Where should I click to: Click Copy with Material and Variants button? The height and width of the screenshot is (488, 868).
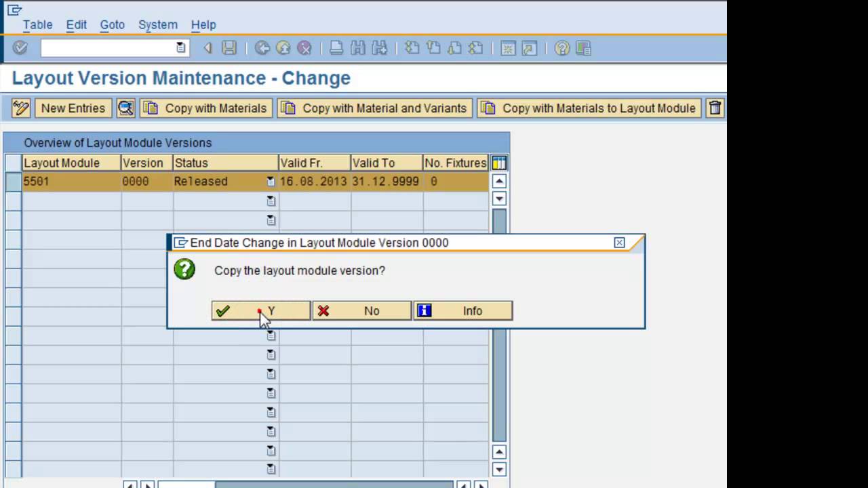tap(374, 108)
